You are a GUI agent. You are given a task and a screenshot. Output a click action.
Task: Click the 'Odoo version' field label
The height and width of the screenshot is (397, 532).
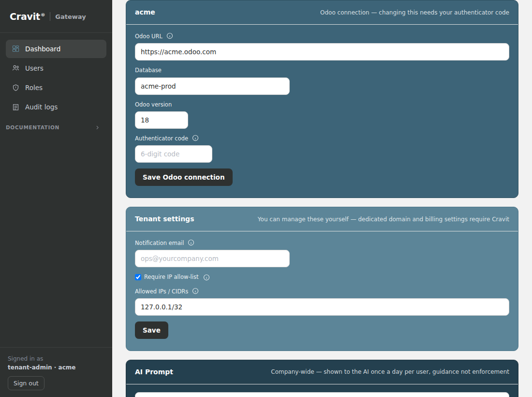(x=153, y=104)
